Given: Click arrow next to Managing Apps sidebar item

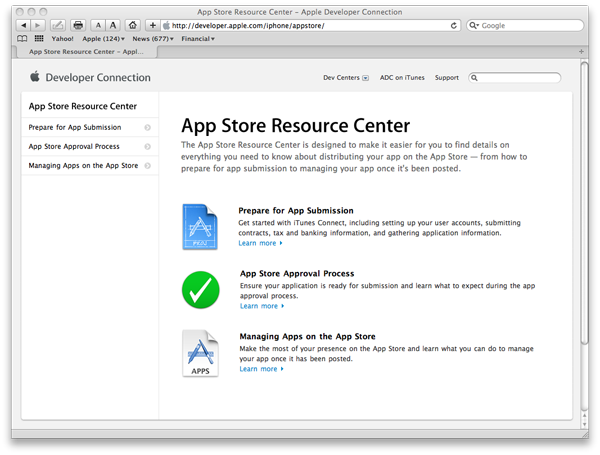Looking at the screenshot, I should tap(148, 166).
